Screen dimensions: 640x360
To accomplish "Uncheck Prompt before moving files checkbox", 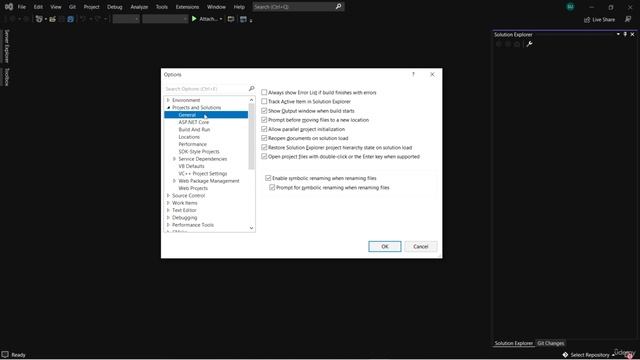I will pyautogui.click(x=264, y=120).
